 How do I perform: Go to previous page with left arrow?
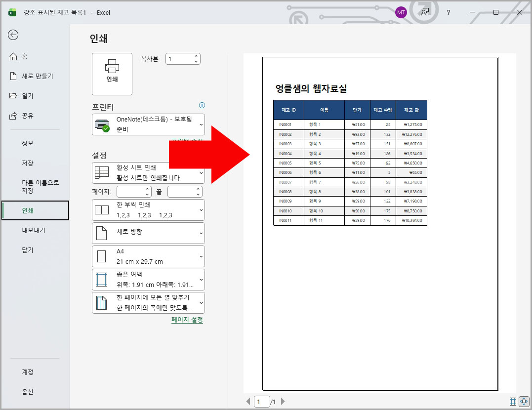[x=248, y=402]
